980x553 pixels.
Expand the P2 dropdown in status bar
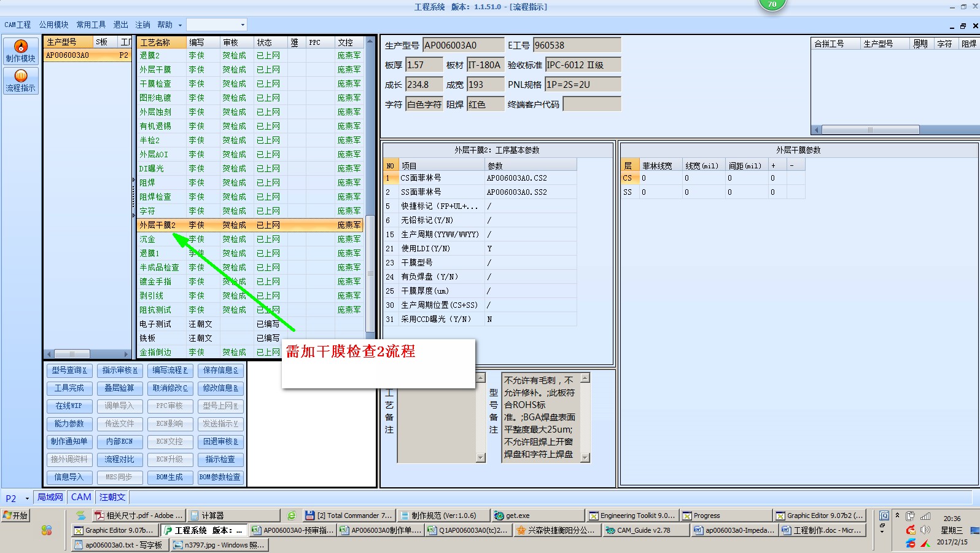point(27,498)
